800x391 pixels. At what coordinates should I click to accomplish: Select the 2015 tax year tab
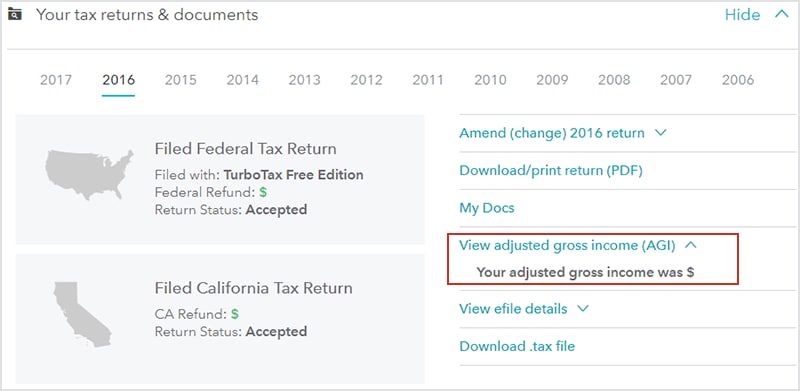click(x=181, y=80)
